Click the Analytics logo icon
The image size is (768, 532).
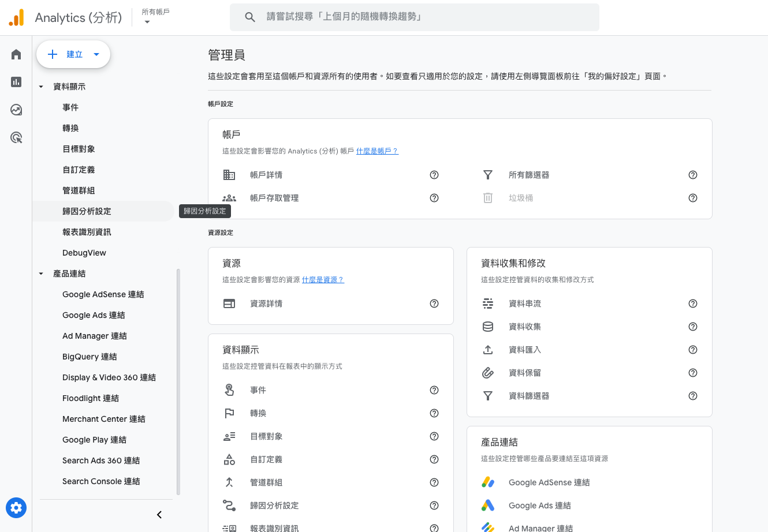click(x=17, y=17)
